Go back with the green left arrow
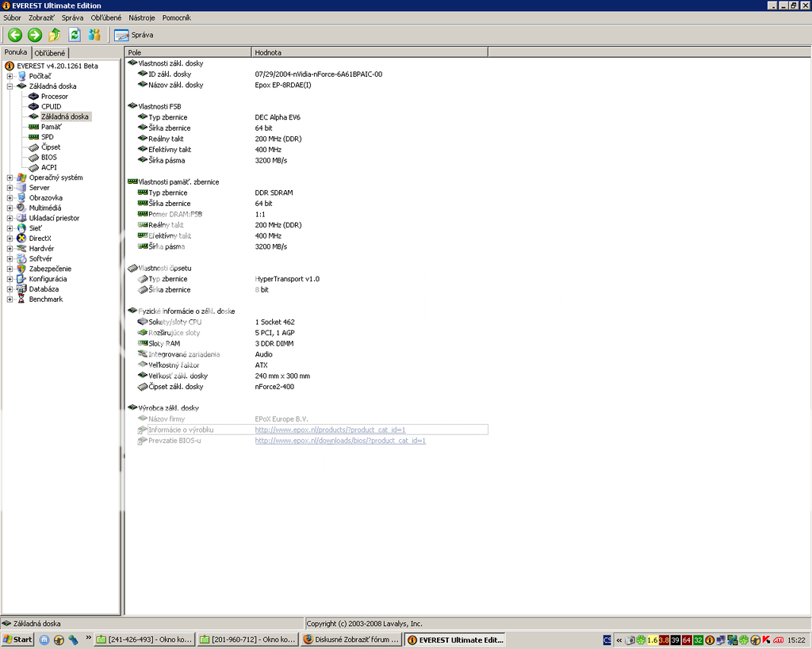This screenshot has width=812, height=649. [15, 35]
